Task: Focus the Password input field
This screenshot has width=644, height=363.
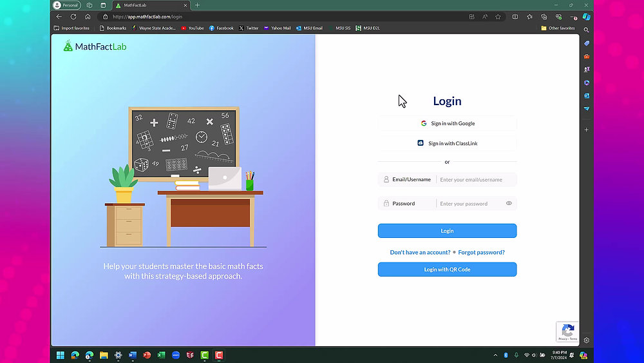Action: tap(470, 204)
